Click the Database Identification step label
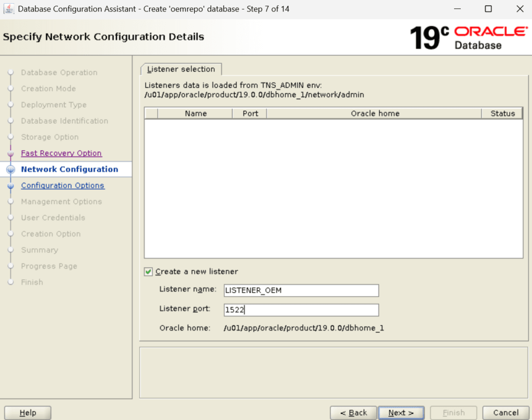Screen dimensions: 532x420 pyautogui.click(x=64, y=121)
